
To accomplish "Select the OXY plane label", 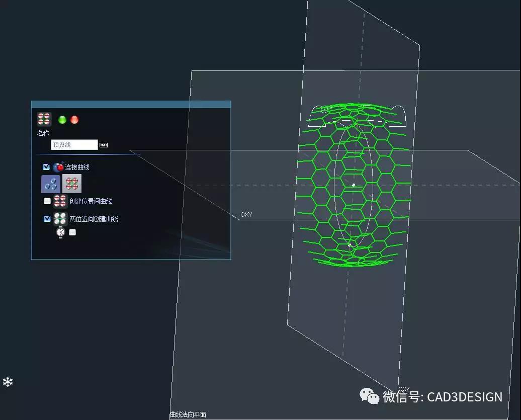I will click(x=246, y=215).
